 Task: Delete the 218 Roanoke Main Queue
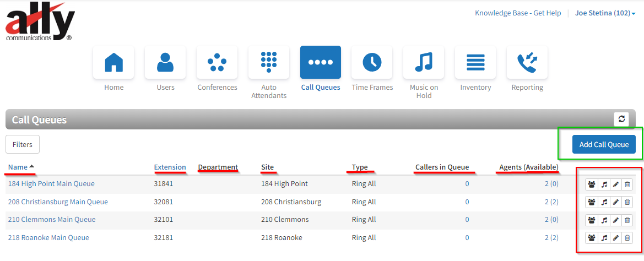627,238
